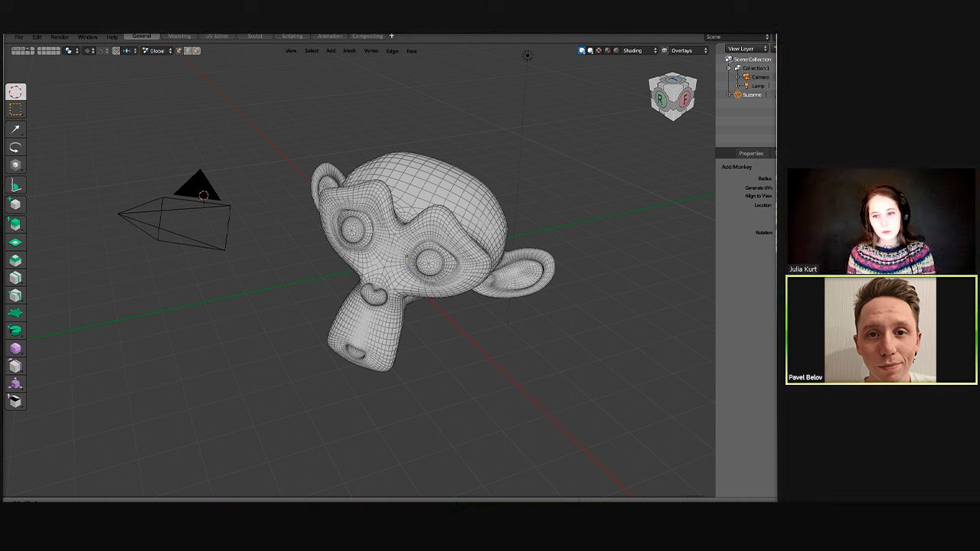Select the poly build tool

pos(15,312)
